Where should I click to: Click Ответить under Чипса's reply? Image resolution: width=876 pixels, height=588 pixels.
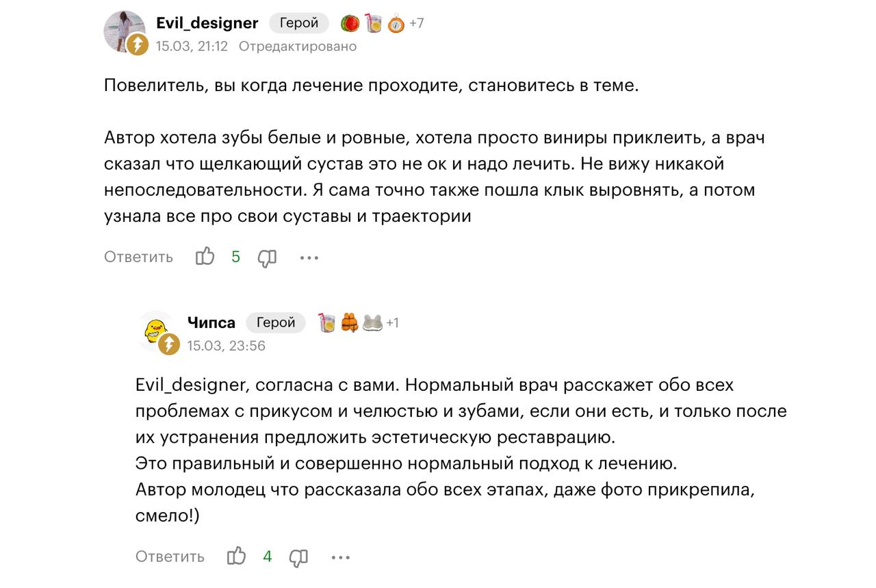click(x=170, y=557)
